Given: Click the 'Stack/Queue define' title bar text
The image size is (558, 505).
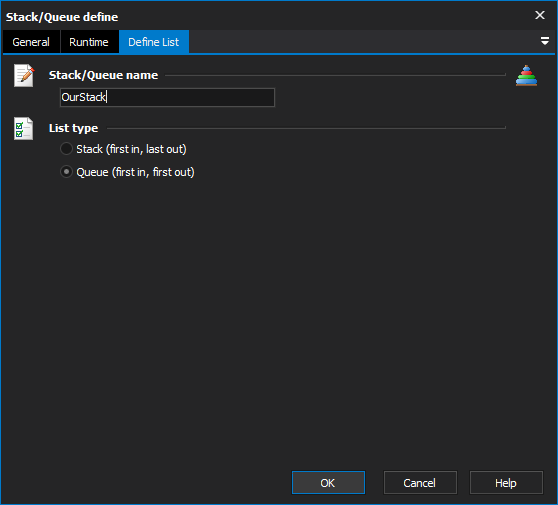Looking at the screenshot, I should (x=62, y=17).
